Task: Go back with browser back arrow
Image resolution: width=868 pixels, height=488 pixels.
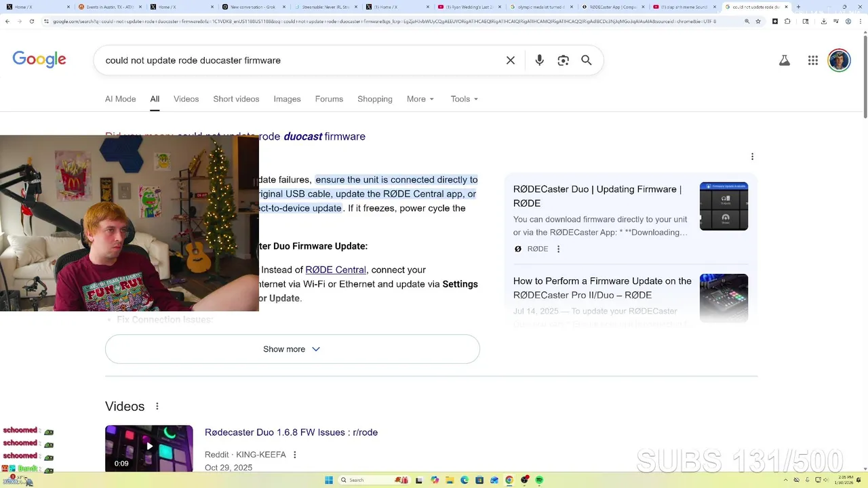Action: (x=7, y=21)
